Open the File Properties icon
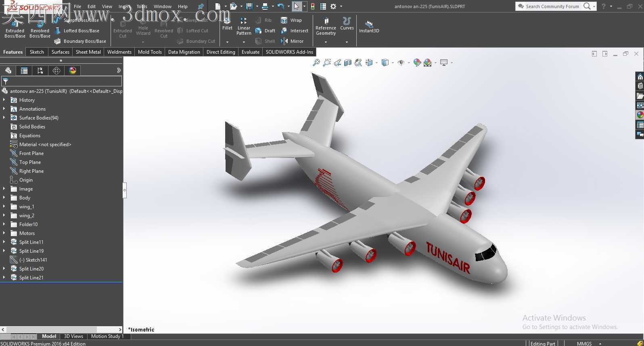 (x=323, y=6)
